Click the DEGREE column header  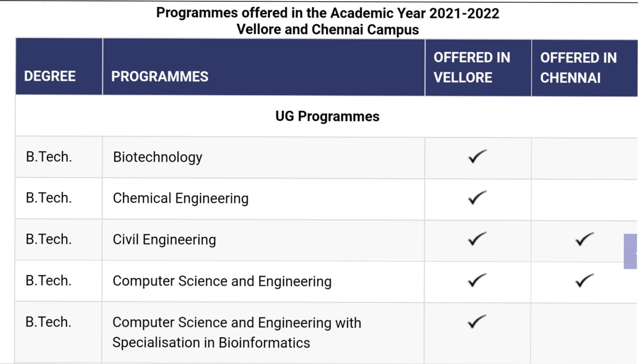coord(50,76)
